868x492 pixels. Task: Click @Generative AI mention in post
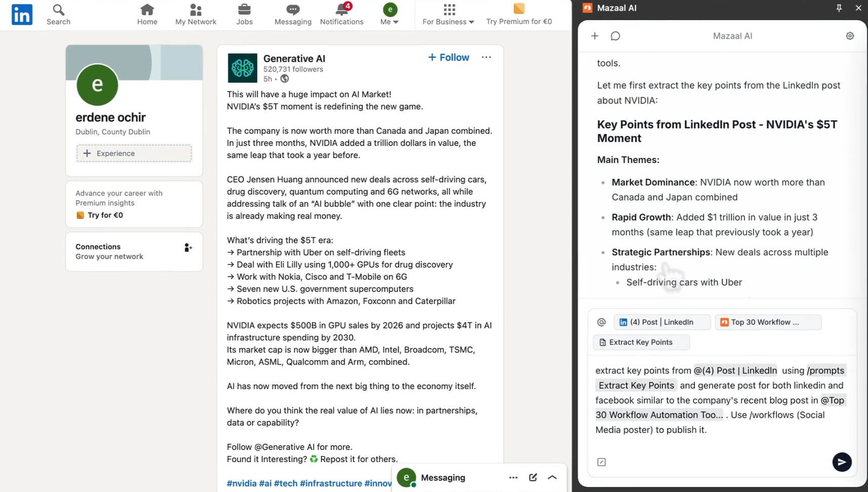pos(284,447)
